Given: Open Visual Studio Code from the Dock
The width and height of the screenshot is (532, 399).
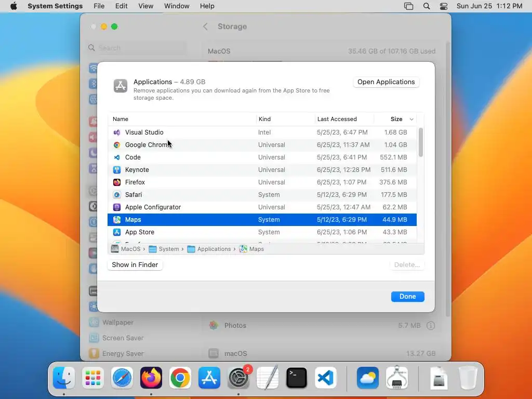Looking at the screenshot, I should (326, 378).
